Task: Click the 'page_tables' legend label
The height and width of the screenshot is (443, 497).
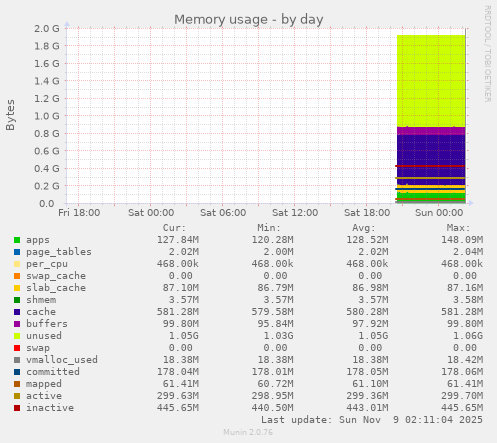Action: 59,252
